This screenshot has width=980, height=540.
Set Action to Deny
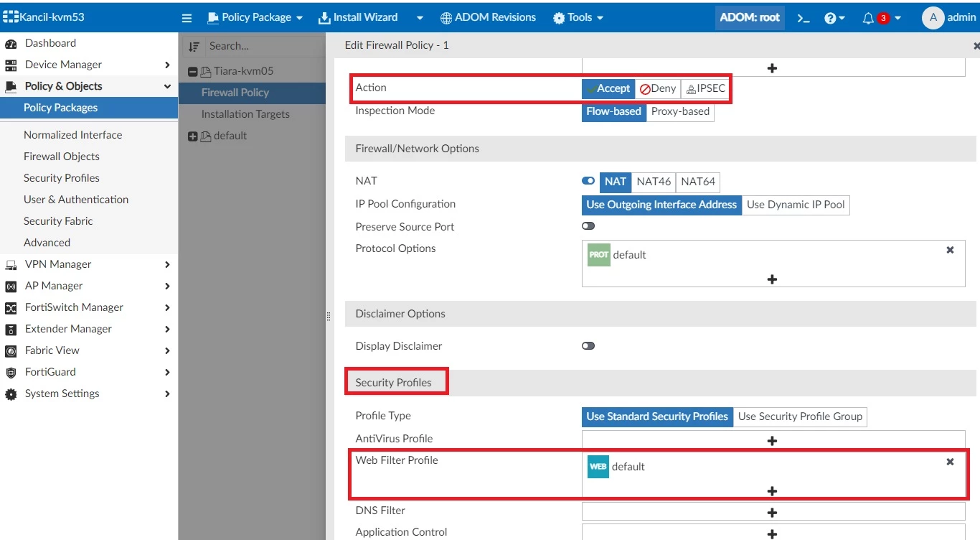(x=658, y=88)
